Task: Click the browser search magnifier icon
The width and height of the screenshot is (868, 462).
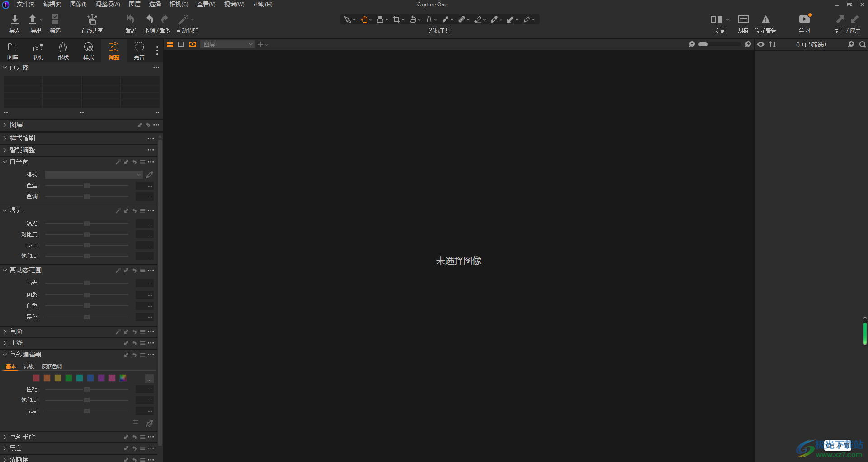Action: point(863,44)
